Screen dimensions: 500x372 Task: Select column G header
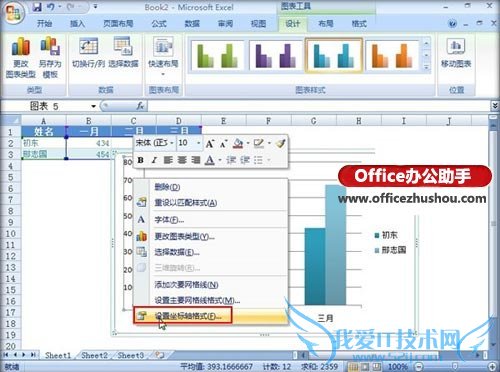pyautogui.click(x=313, y=120)
